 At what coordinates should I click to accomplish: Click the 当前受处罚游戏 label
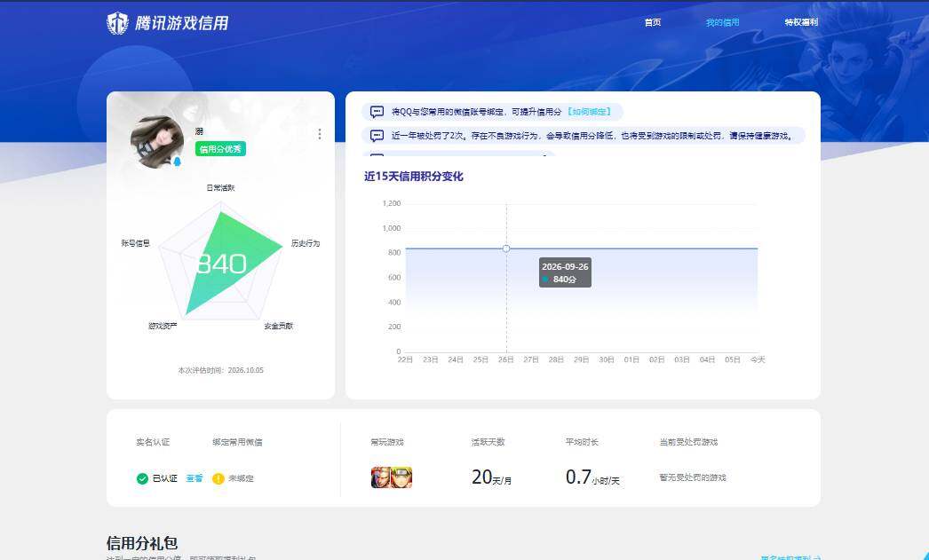pos(688,442)
